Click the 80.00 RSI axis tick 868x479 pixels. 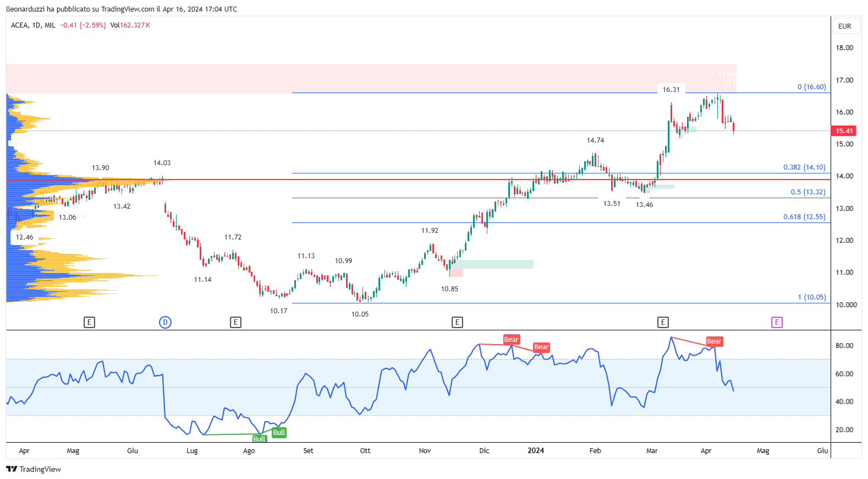[844, 346]
